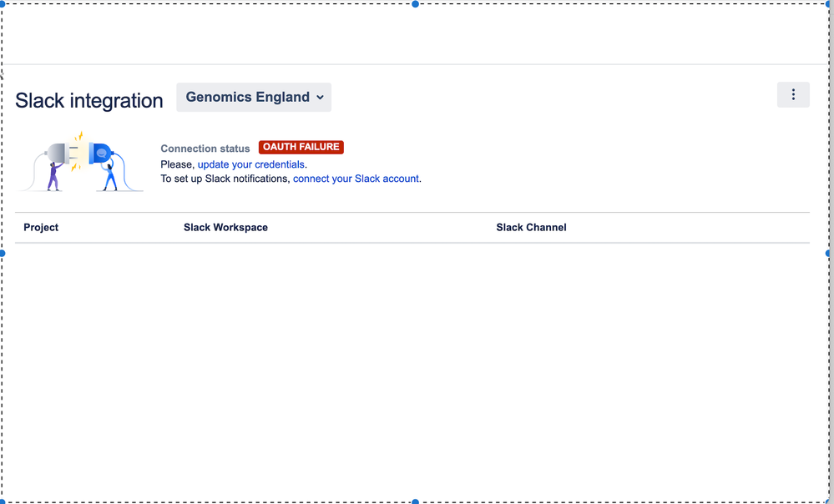This screenshot has height=504, width=834.
Task: Click the left edge blue handle
Action: pos(3,252)
